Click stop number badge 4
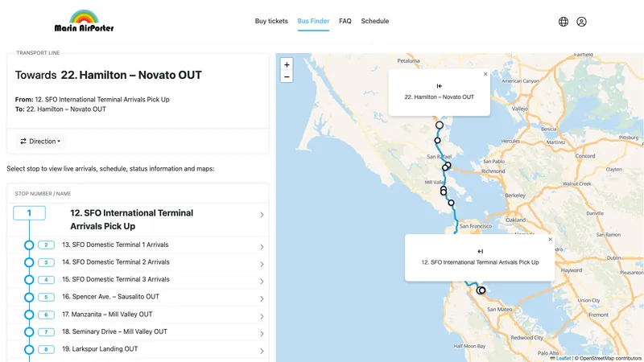This screenshot has width=644, height=362. pyautogui.click(x=46, y=279)
